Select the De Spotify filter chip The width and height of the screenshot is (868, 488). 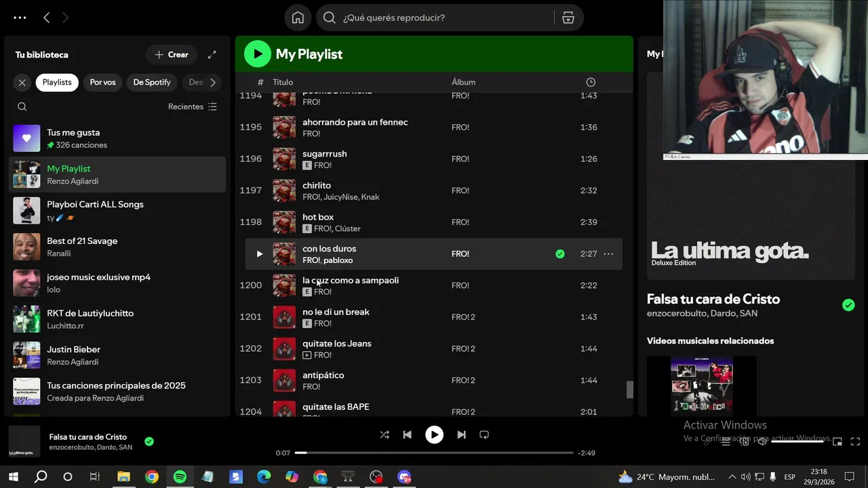click(x=152, y=82)
